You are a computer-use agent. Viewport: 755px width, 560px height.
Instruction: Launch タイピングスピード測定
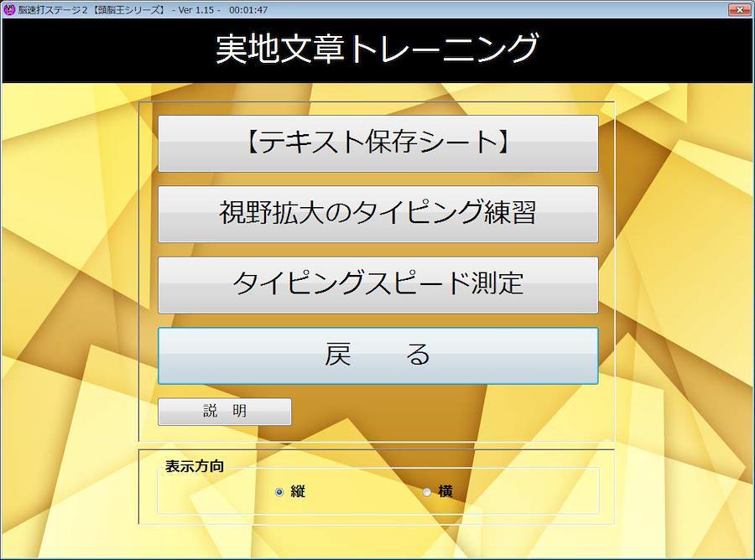pos(377,284)
